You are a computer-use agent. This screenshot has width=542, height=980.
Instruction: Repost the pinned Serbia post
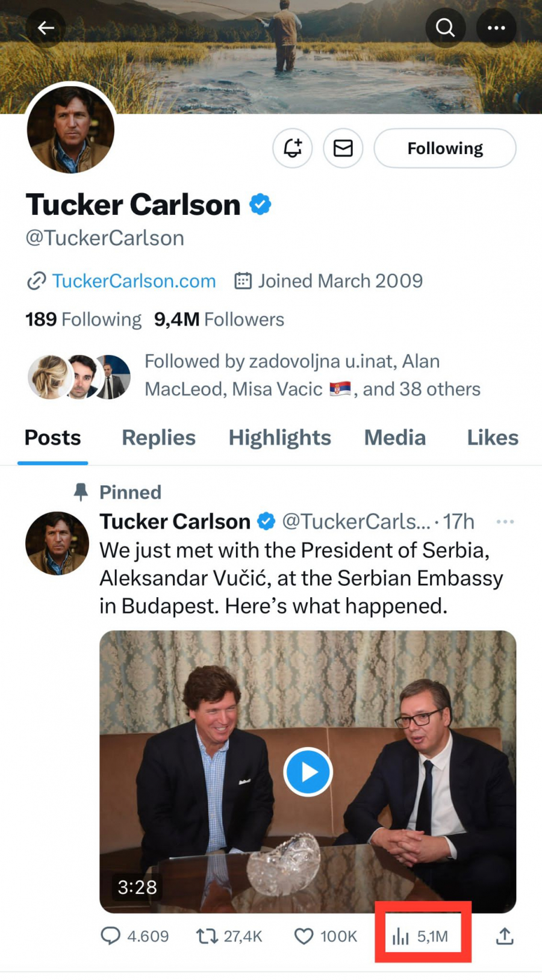(207, 936)
